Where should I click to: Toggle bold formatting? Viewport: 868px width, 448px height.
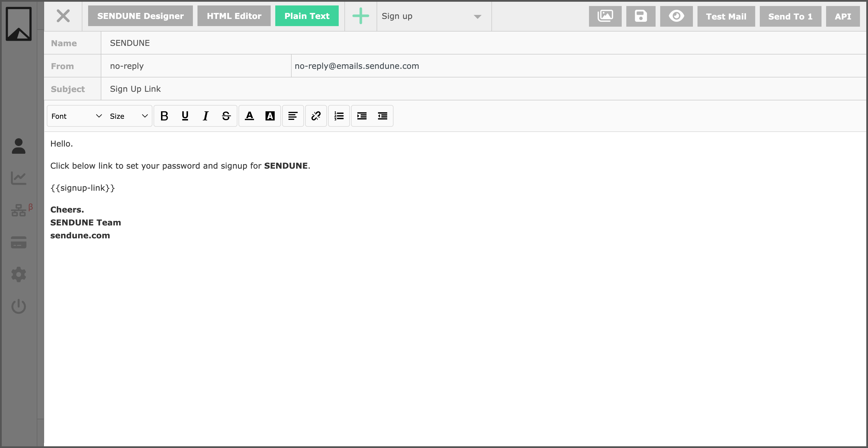pos(164,116)
